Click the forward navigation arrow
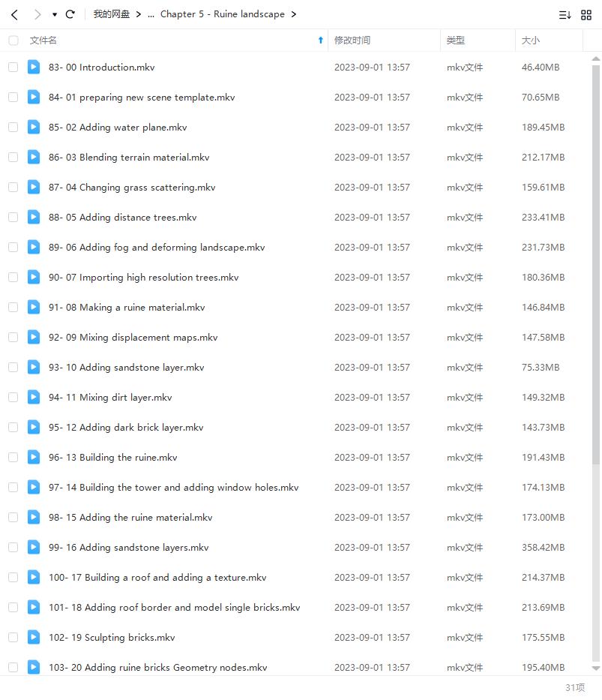Screen dimensions: 602x700 click(37, 14)
